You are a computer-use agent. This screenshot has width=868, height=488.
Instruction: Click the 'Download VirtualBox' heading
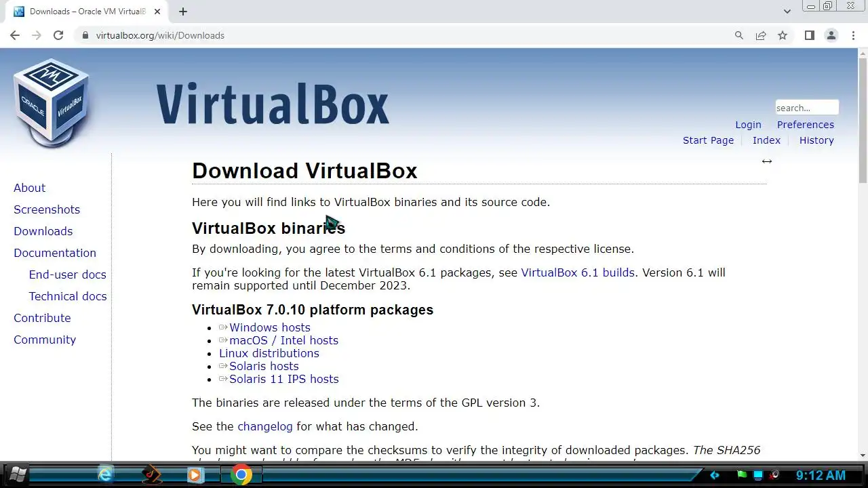point(304,171)
